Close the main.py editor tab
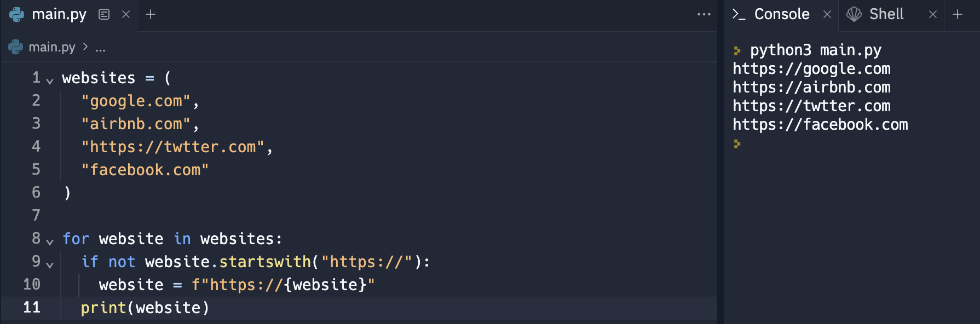Viewport: 980px width, 324px height. click(126, 15)
